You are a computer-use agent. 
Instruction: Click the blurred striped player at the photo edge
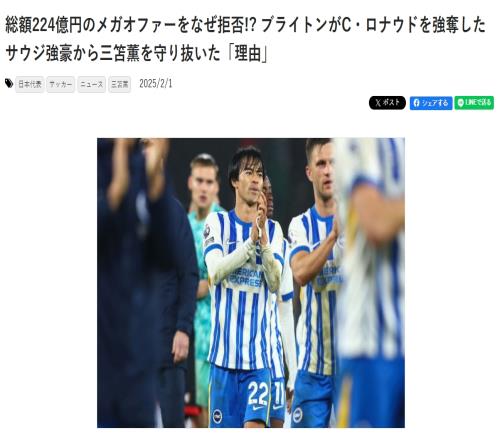click(x=370, y=283)
